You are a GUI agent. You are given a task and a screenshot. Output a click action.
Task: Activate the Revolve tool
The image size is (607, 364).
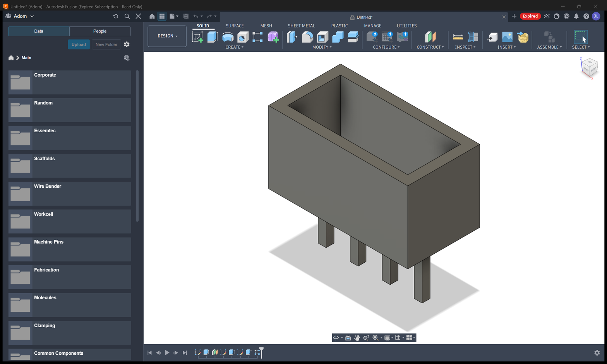(228, 37)
